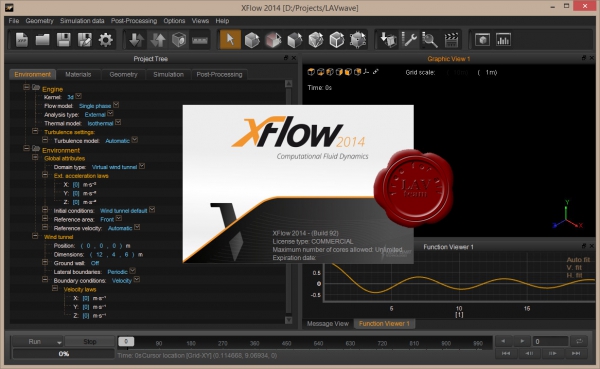Activate the arrow selection cursor tool

[230, 39]
